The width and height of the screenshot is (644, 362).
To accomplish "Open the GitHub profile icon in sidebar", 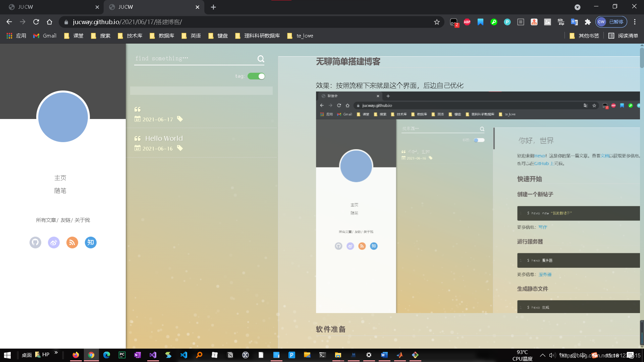I will 35,242.
